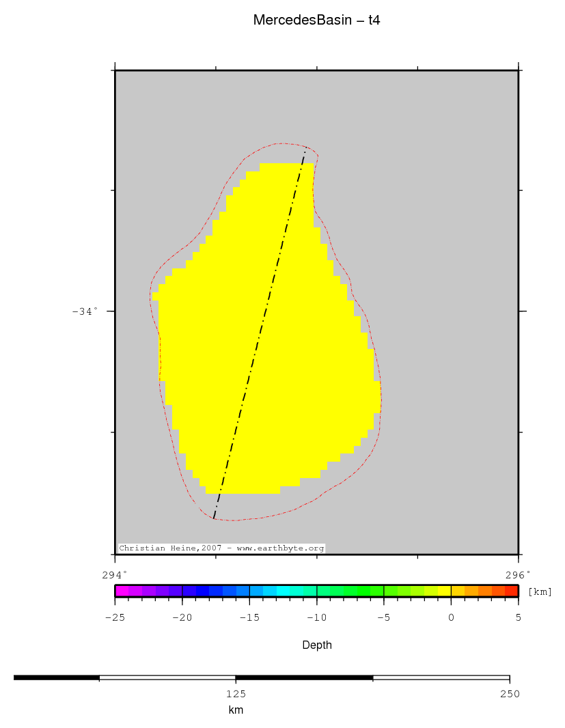
Task: Click the 125 label on the scale bar
Action: tap(236, 694)
